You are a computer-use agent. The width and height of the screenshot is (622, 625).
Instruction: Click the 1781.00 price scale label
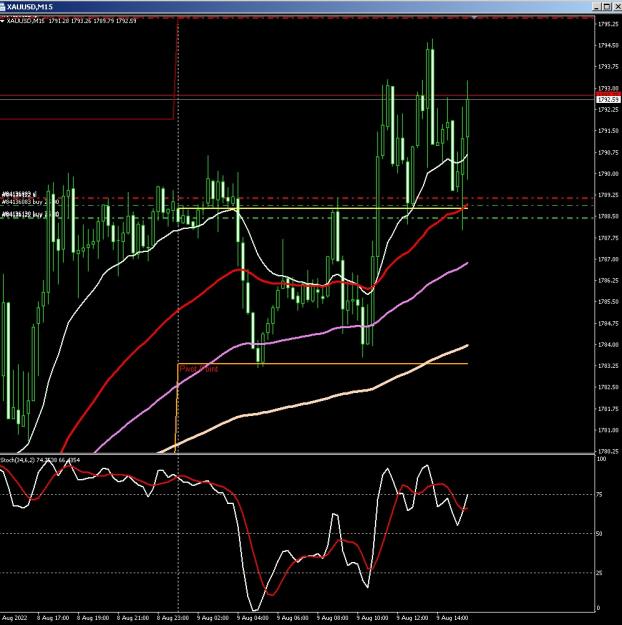[608, 430]
